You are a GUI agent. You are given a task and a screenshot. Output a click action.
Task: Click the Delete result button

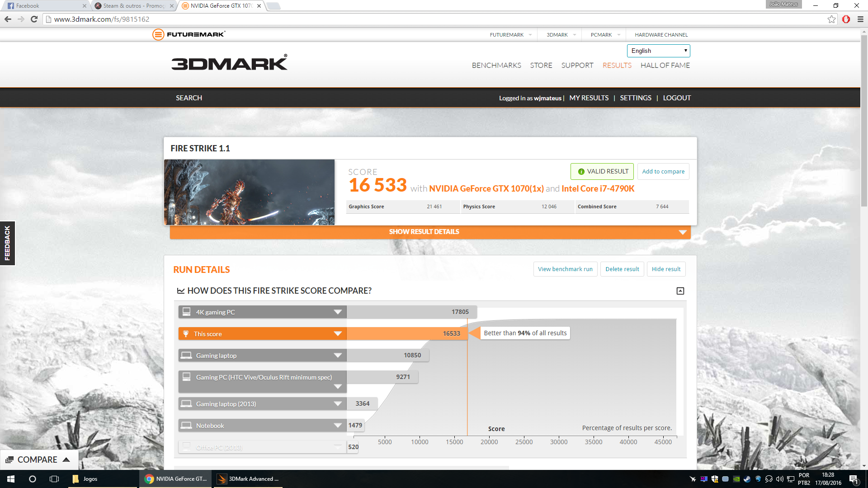tap(622, 269)
